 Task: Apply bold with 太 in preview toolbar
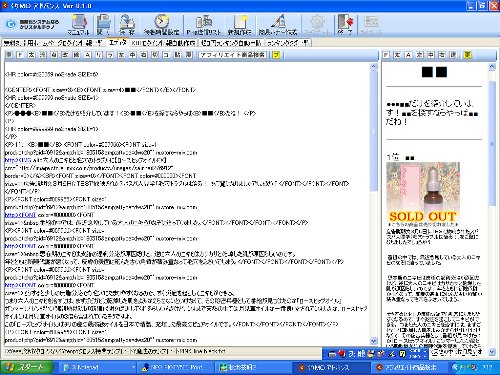click(x=397, y=55)
